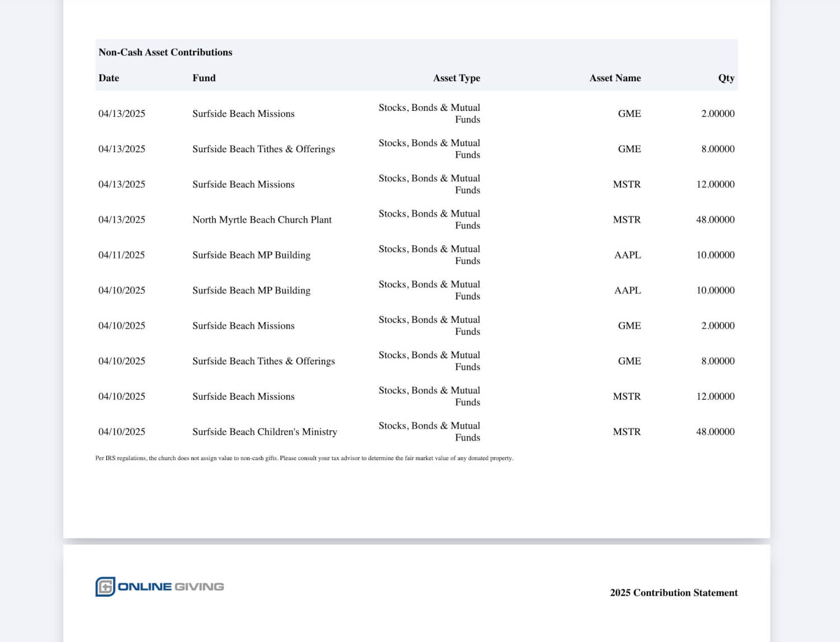
Task: Click the first row's Surfside Beach Missions fund
Action: pyautogui.click(x=244, y=113)
